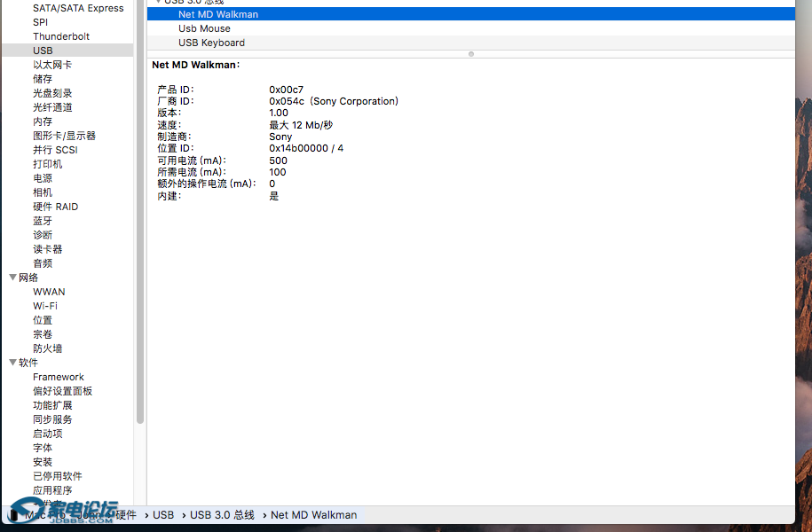The height and width of the screenshot is (532, 812).
Task: Click USB 3.0 总线 in the path bar
Action: click(222, 515)
